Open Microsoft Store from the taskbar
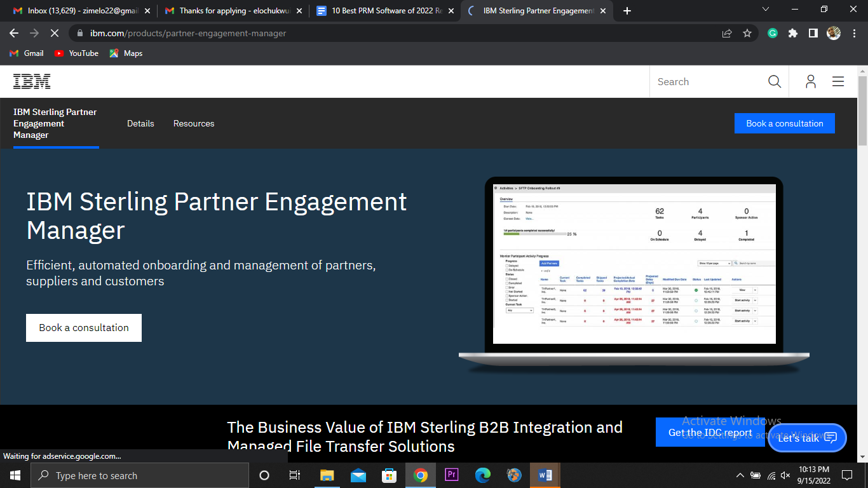 389,475
